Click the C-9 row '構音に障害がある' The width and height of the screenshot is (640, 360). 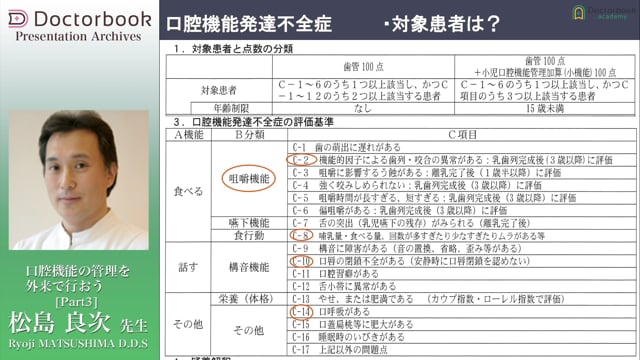[x=462, y=249]
